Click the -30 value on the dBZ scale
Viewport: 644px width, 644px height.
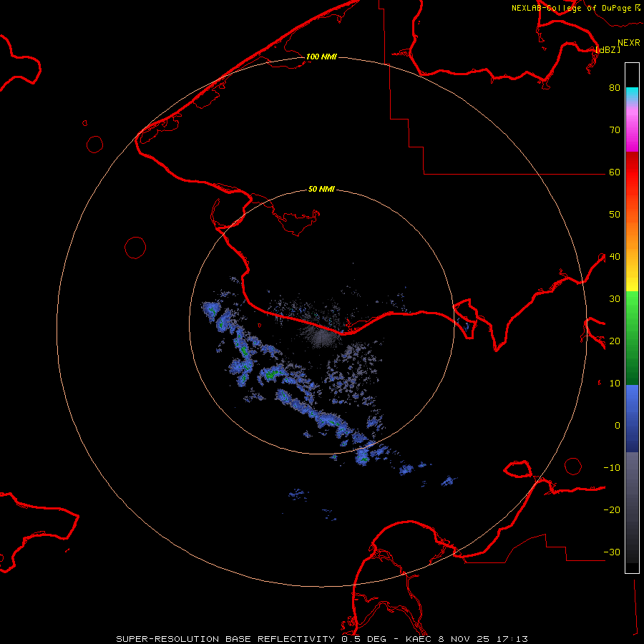tap(612, 552)
